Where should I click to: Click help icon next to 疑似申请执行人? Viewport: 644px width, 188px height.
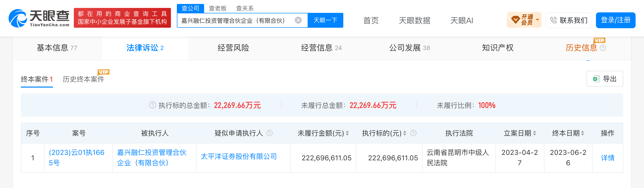coord(269,133)
